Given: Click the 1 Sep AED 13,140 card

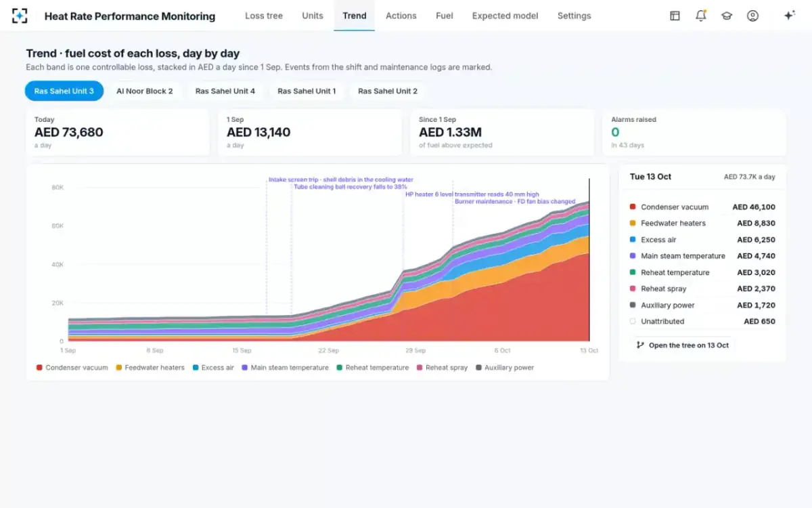Looking at the screenshot, I should click(310, 133).
